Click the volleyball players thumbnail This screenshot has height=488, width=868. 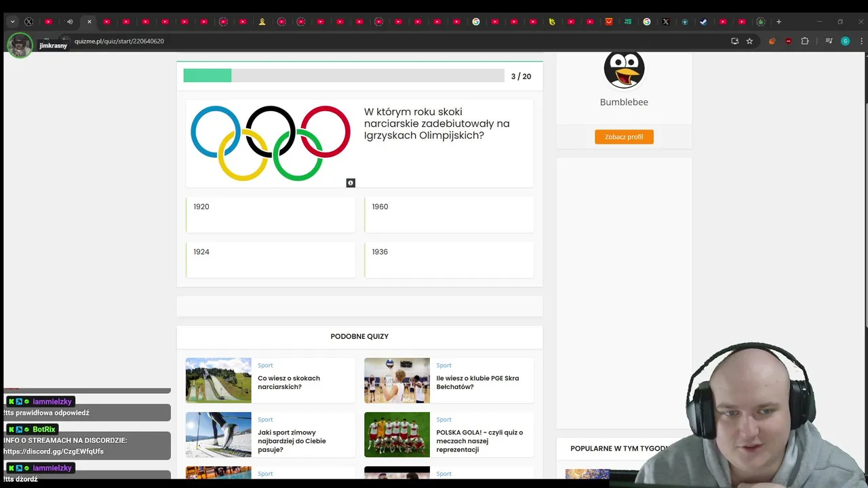click(397, 380)
